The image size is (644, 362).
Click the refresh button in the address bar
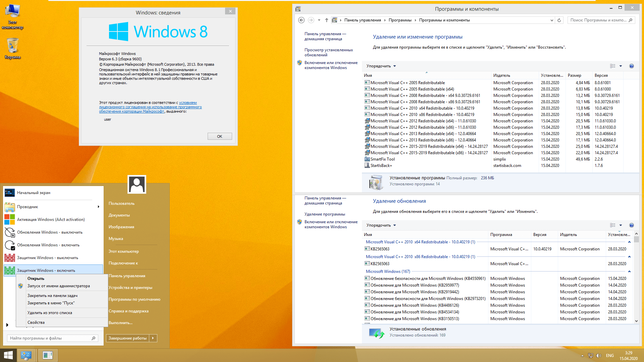point(559,20)
